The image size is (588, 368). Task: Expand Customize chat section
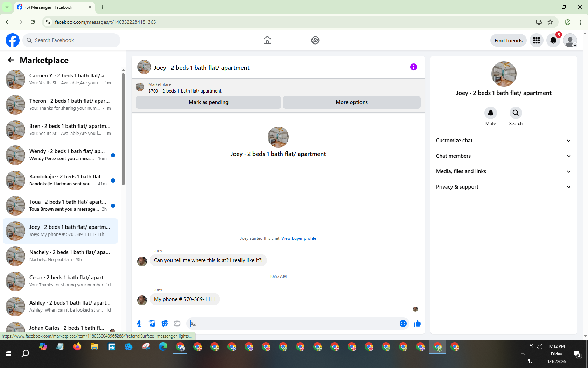point(504,141)
